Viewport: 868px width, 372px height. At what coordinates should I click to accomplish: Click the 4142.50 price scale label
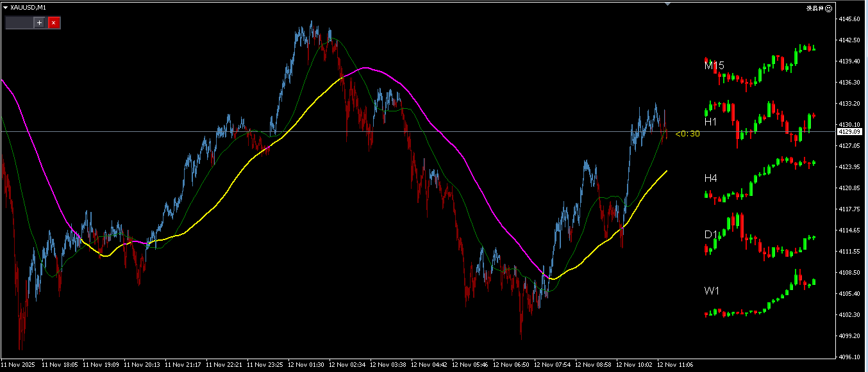tap(849, 40)
